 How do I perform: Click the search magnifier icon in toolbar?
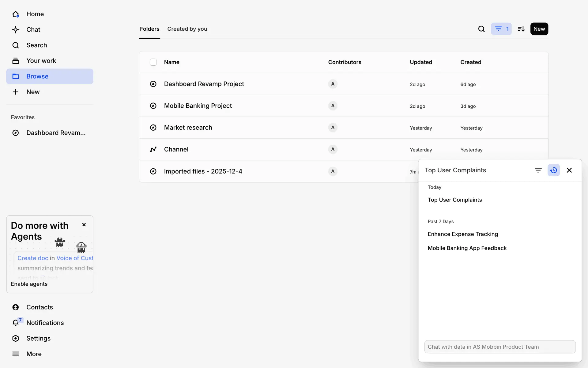(481, 29)
